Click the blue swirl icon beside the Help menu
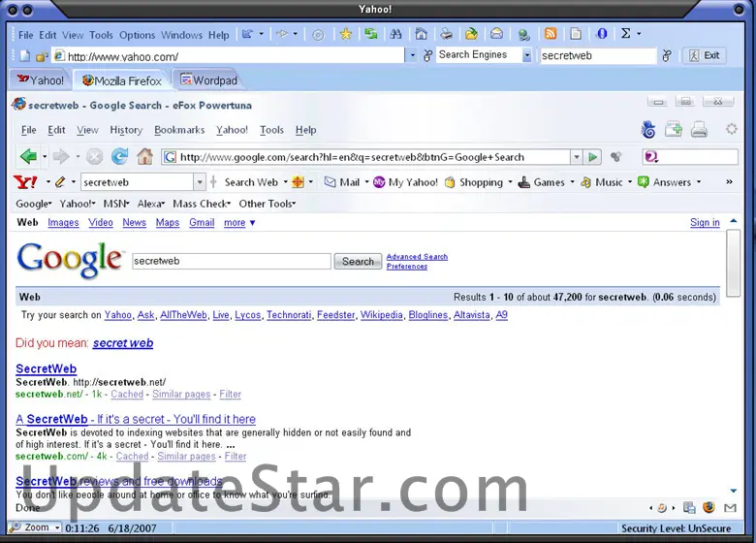Viewport: 756px width, 543px height. tap(648, 130)
